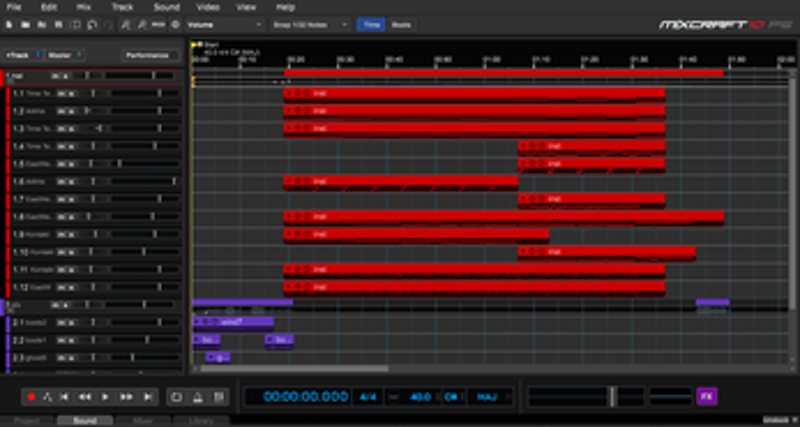Open the View menu

246,8
